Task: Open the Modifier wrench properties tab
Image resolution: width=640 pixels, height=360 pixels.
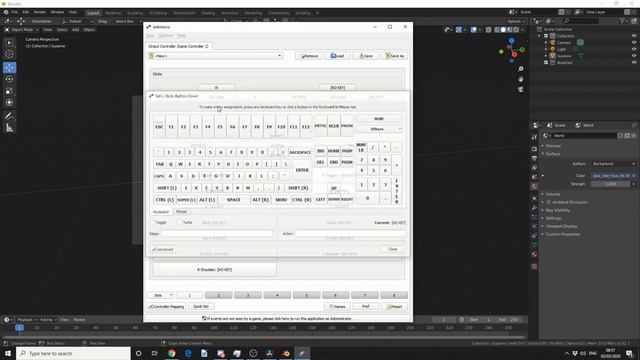Action: (534, 208)
